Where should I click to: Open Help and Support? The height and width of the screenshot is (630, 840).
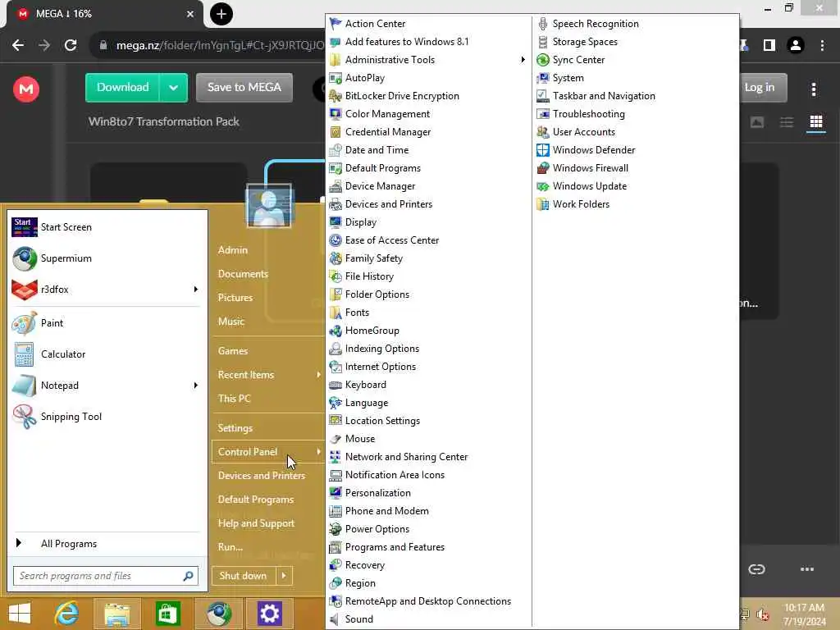click(256, 523)
